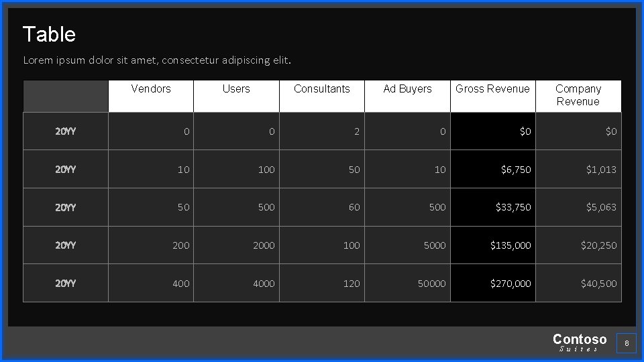Viewport: 644px width, 362px height.
Task: Select the Ad Buyers column header
Action: tap(407, 96)
